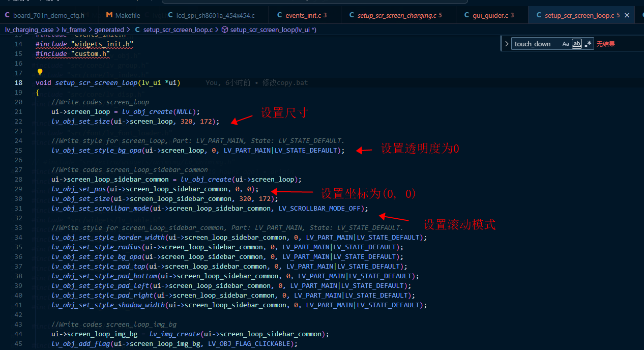Open the lv_frame breadcrumb segment

[x=74, y=30]
